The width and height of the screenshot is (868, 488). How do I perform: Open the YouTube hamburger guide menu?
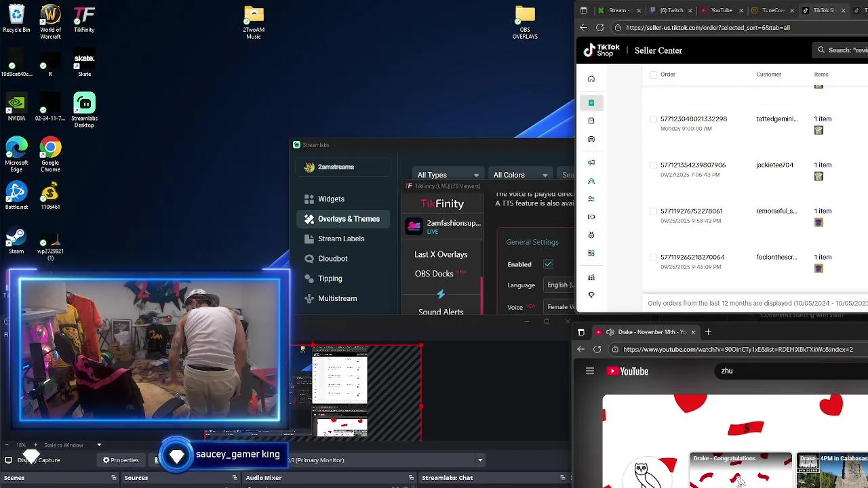coord(590,371)
